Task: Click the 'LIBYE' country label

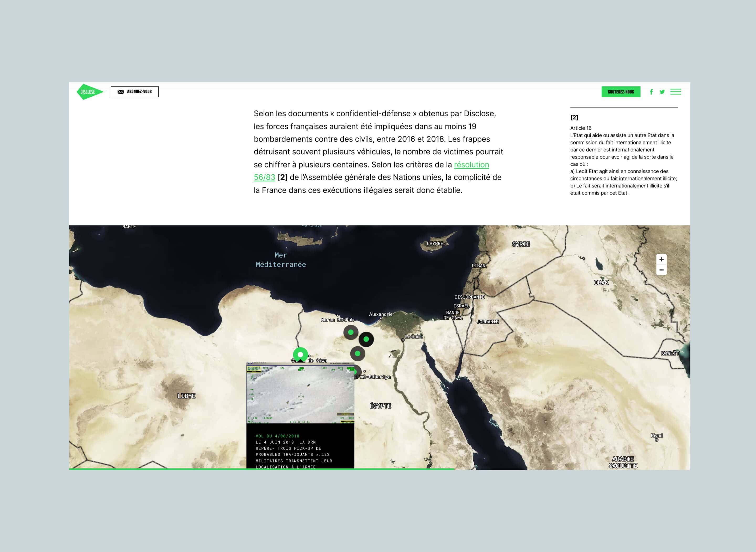Action: (x=186, y=396)
